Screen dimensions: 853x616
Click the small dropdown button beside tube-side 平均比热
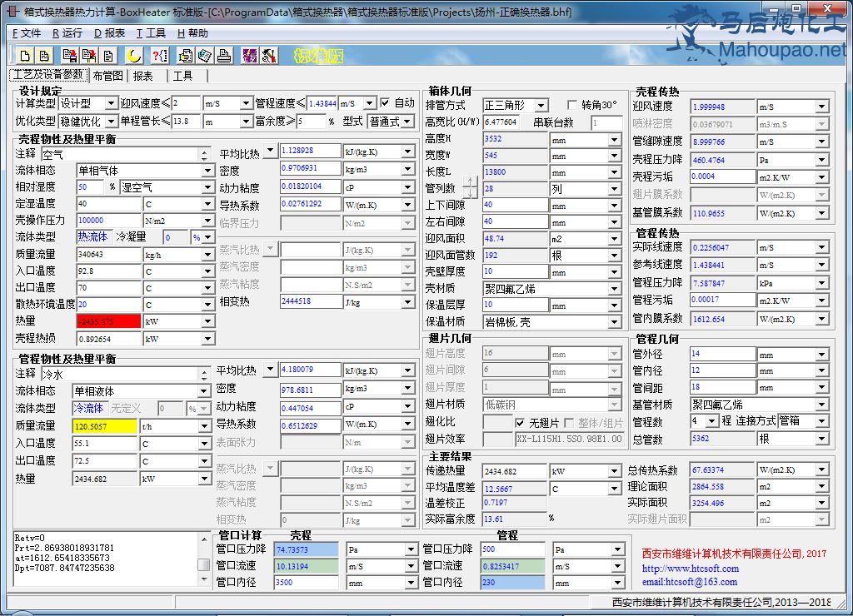pos(270,369)
